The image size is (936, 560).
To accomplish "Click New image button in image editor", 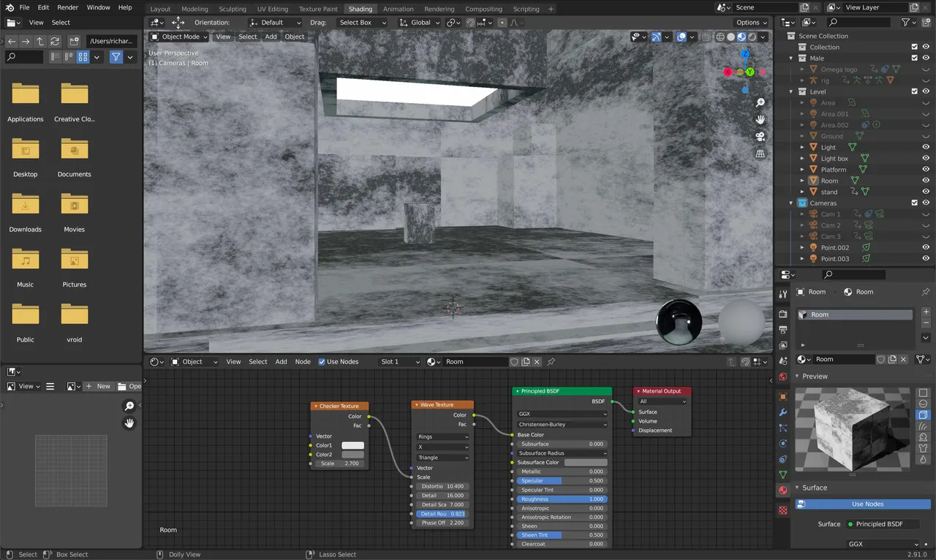I will 98,386.
